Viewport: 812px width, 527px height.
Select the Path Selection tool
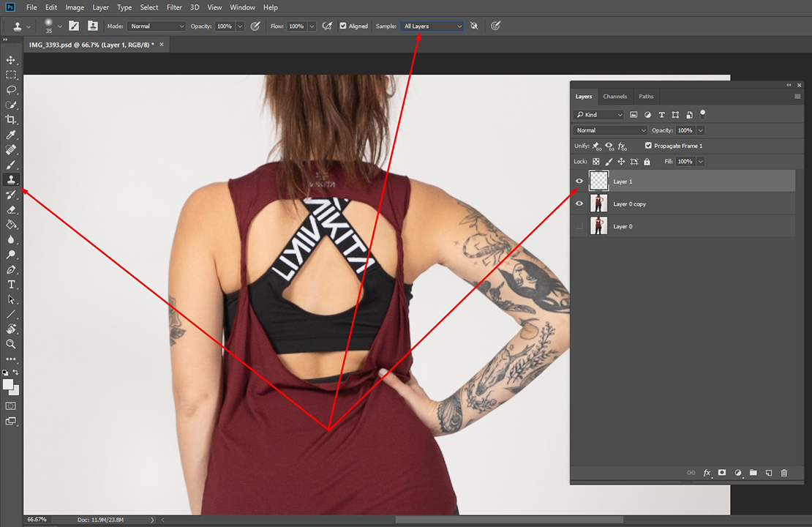click(11, 299)
